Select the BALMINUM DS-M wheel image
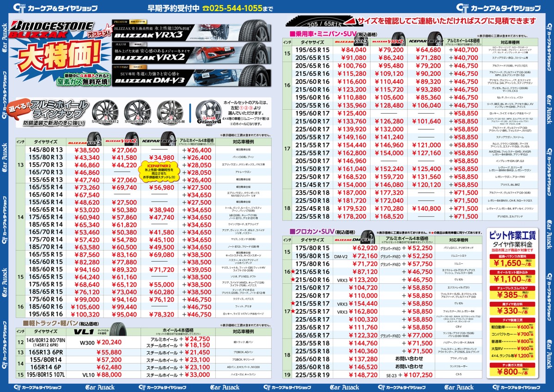The image size is (554, 392). (x=171, y=112)
